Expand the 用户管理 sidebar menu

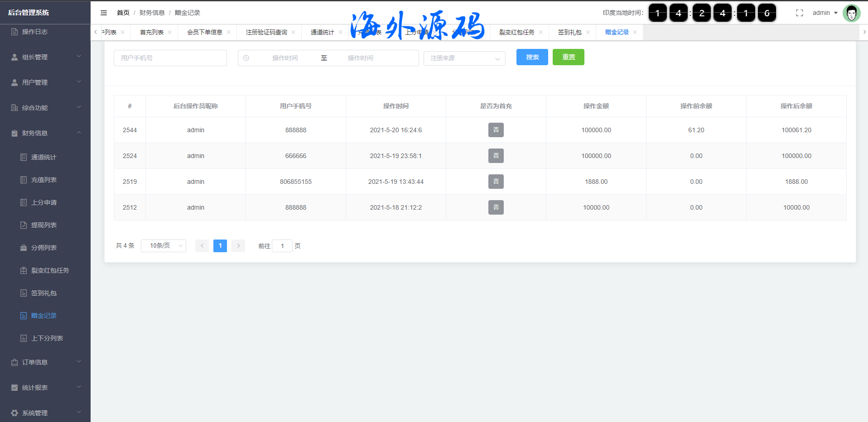[x=45, y=82]
